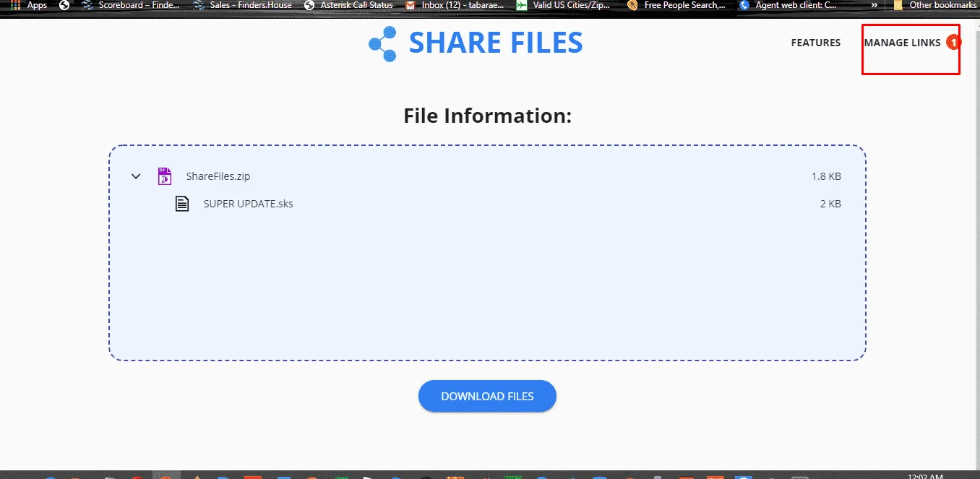Open the Scoreboard – Finde... bookmark
Image resolution: width=980 pixels, height=479 pixels.
pyautogui.click(x=131, y=5)
